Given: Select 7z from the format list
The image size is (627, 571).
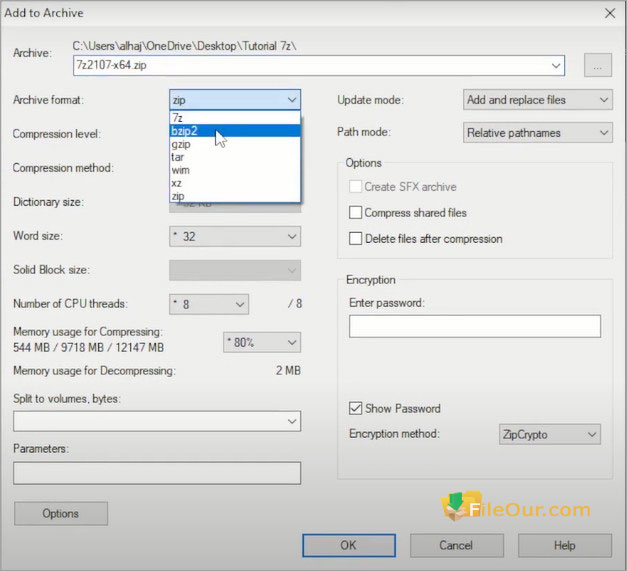Looking at the screenshot, I should (x=235, y=118).
